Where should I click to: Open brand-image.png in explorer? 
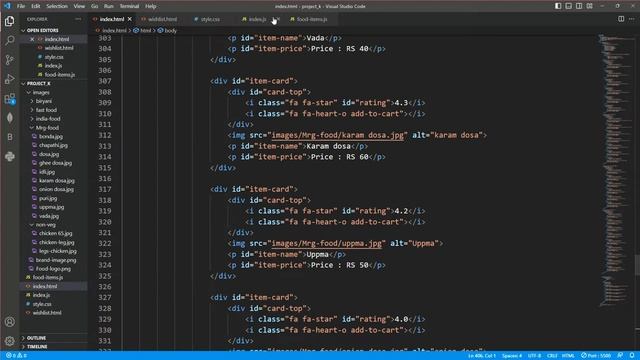56,260
